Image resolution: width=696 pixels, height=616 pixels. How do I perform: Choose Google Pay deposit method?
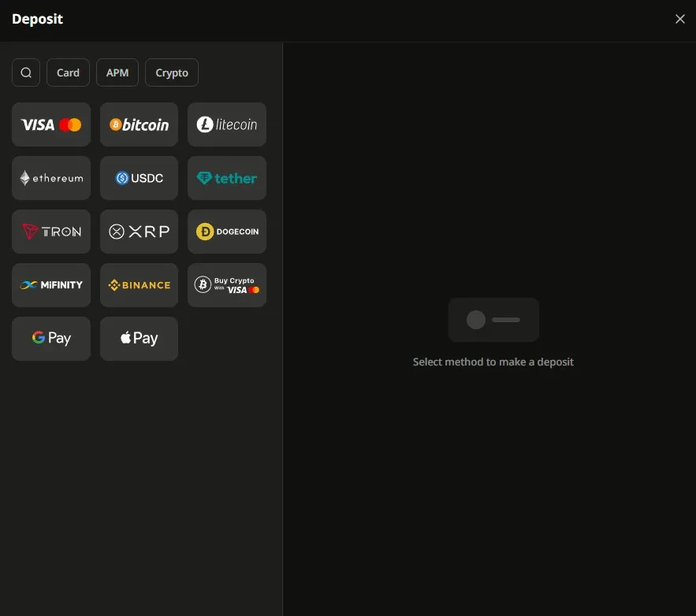point(51,339)
